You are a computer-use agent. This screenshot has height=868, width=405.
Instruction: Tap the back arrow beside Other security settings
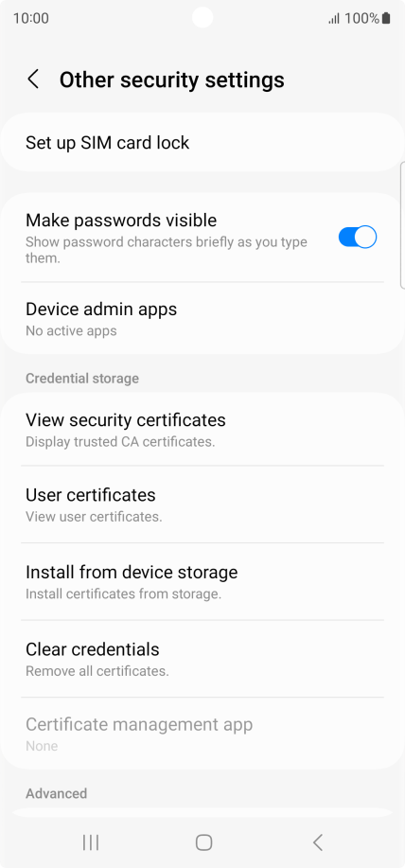coord(33,80)
